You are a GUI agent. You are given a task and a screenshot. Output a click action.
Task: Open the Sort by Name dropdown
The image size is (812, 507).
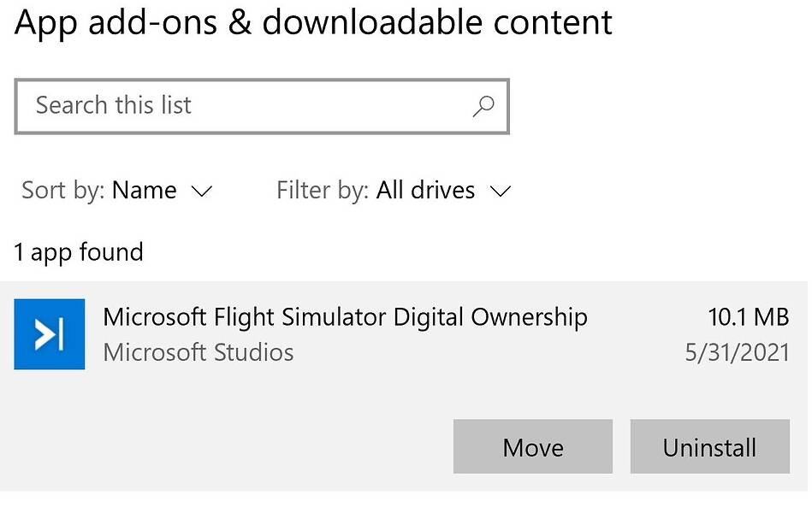click(x=116, y=191)
